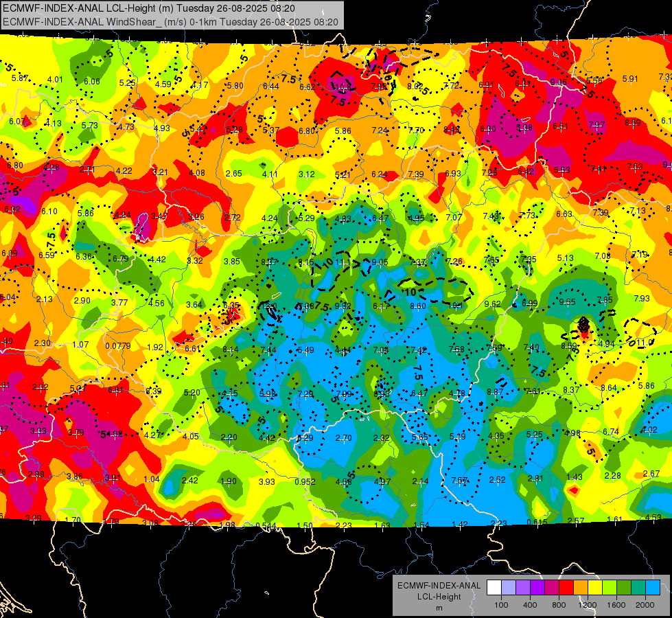Click the yellow legend color swatch
672x618 pixels.
pyautogui.click(x=595, y=588)
